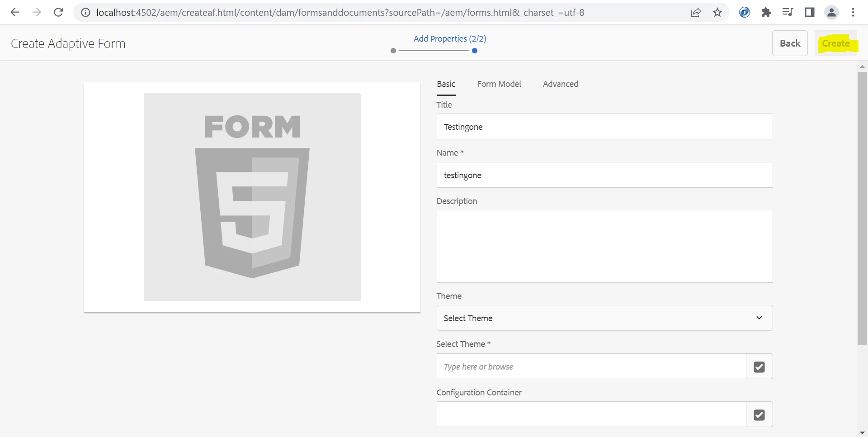Click the vertical page scrollbar thumb

click(862, 208)
